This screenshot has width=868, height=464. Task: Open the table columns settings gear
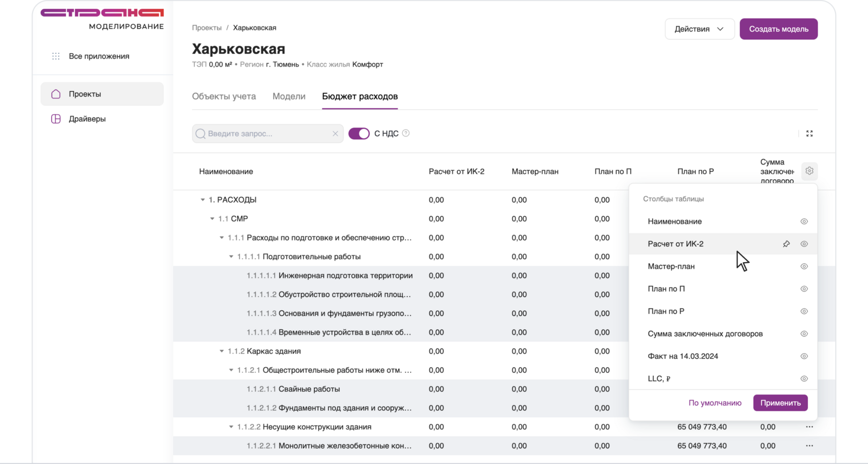809,171
